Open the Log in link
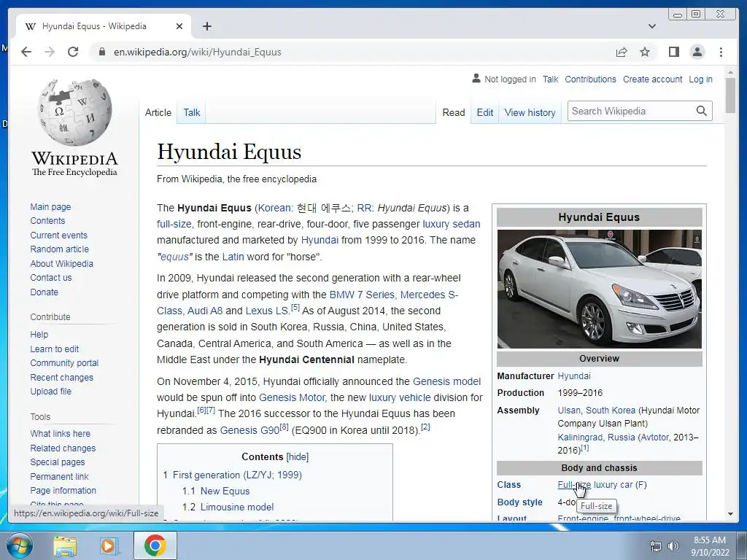Image resolution: width=747 pixels, height=560 pixels. point(700,79)
